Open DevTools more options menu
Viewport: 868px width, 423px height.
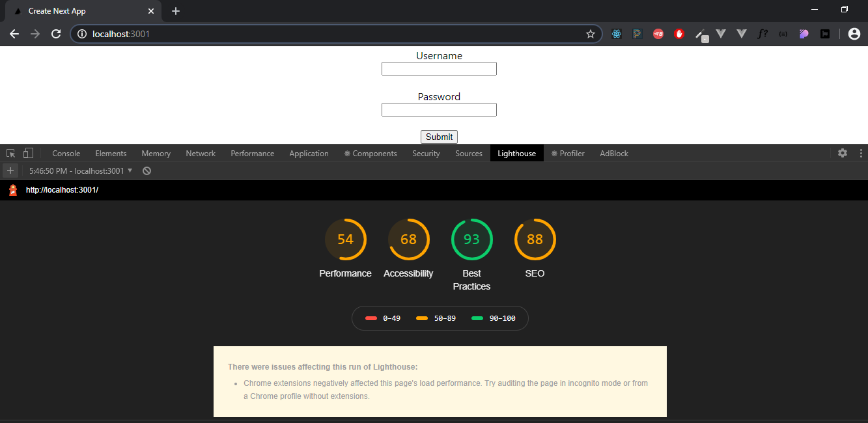click(x=861, y=153)
